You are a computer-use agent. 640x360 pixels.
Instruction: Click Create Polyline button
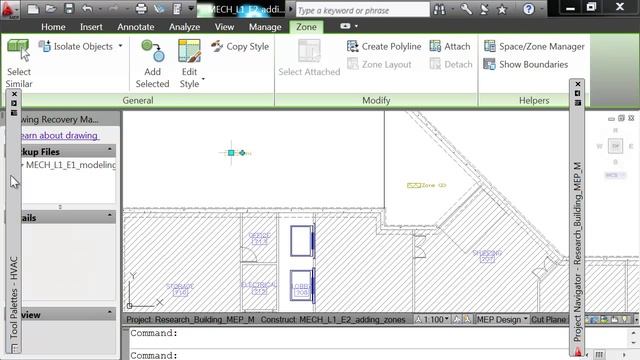click(x=384, y=46)
